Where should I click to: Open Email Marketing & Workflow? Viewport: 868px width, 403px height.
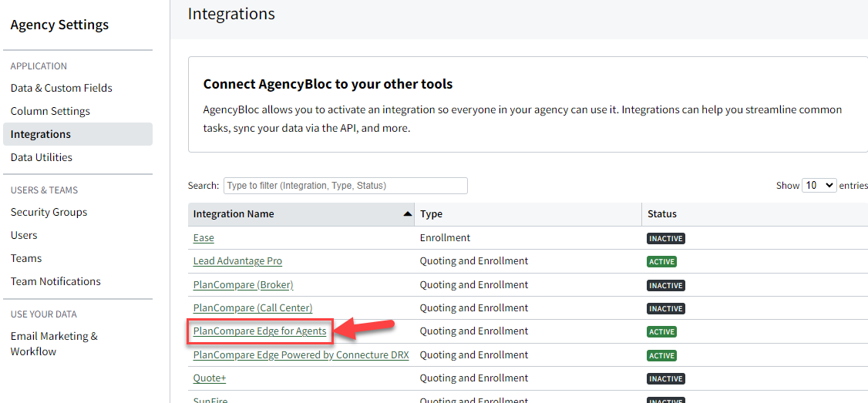pyautogui.click(x=54, y=344)
